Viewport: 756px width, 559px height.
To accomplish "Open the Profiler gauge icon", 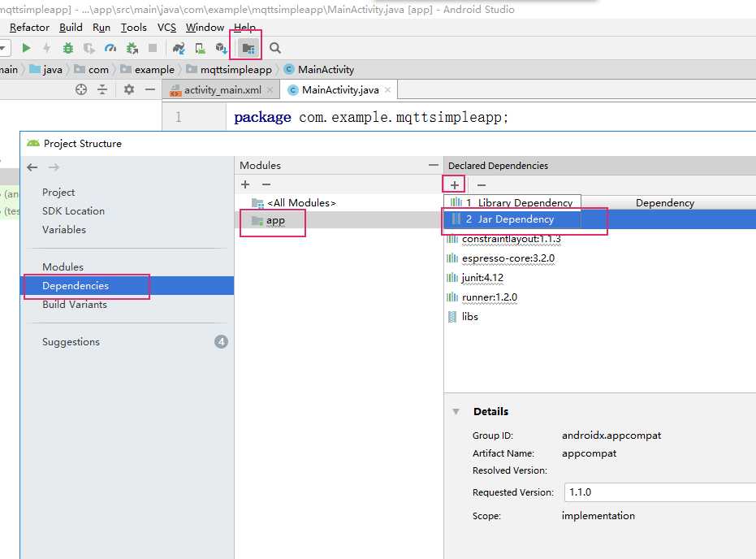I will pyautogui.click(x=110, y=48).
